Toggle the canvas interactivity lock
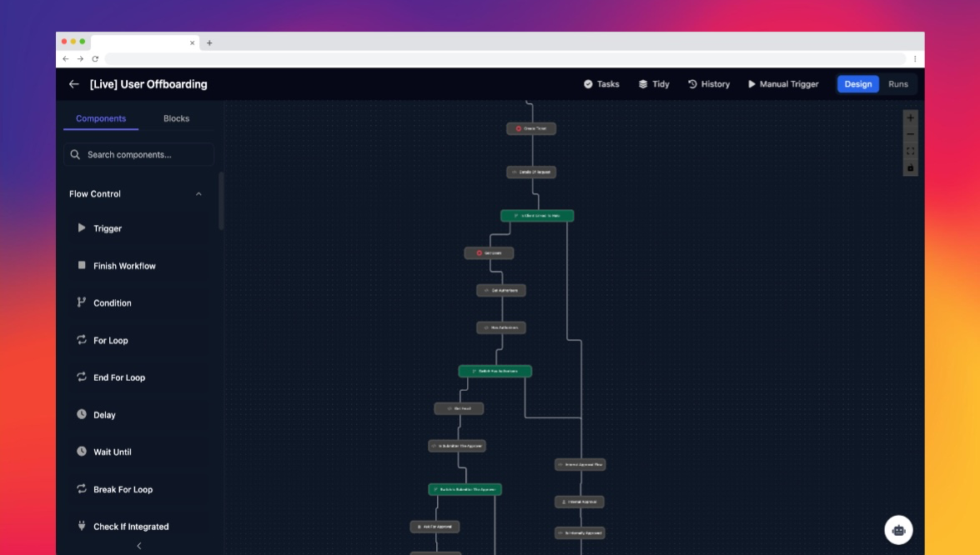The height and width of the screenshot is (555, 980). 910,167
